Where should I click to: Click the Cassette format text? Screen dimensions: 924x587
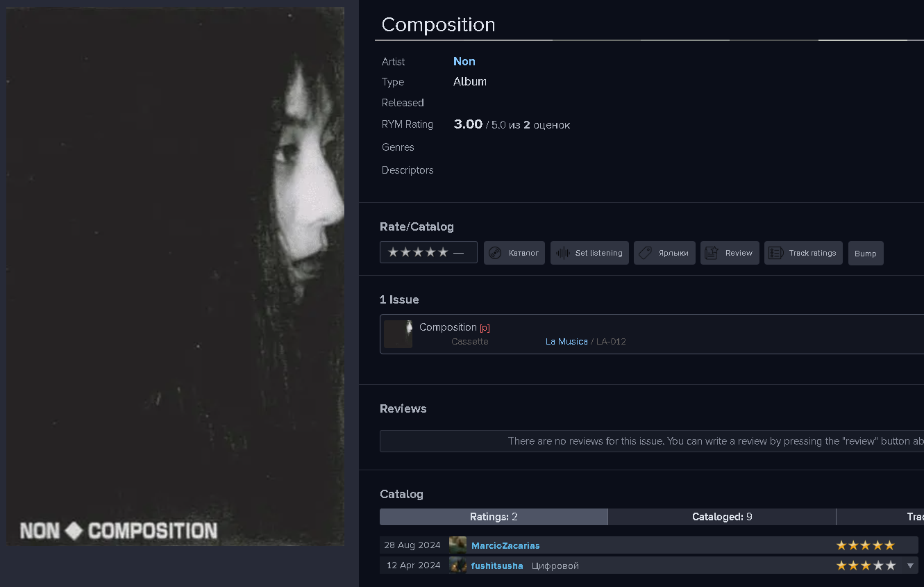point(470,342)
